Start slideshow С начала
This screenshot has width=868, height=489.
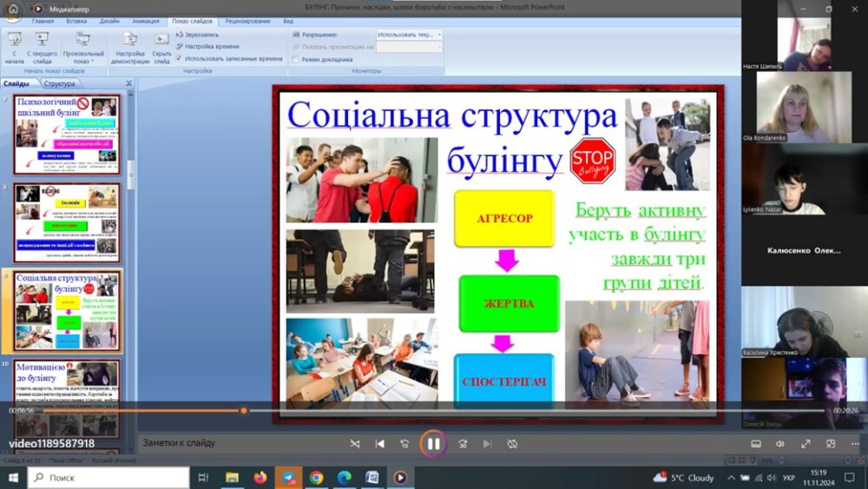[15, 48]
